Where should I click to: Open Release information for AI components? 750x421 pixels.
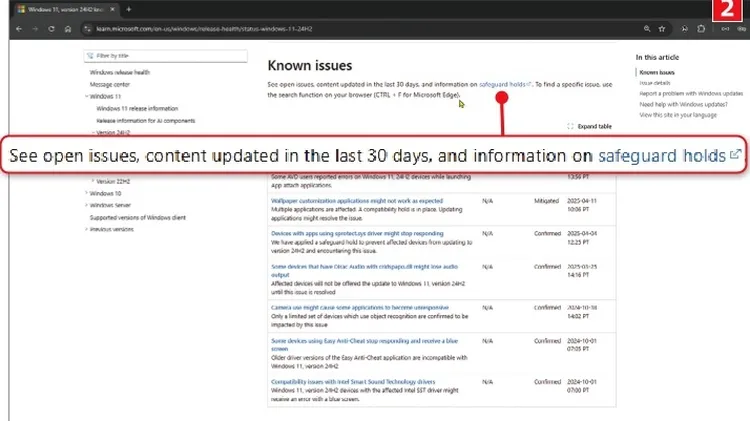[x=145, y=121]
